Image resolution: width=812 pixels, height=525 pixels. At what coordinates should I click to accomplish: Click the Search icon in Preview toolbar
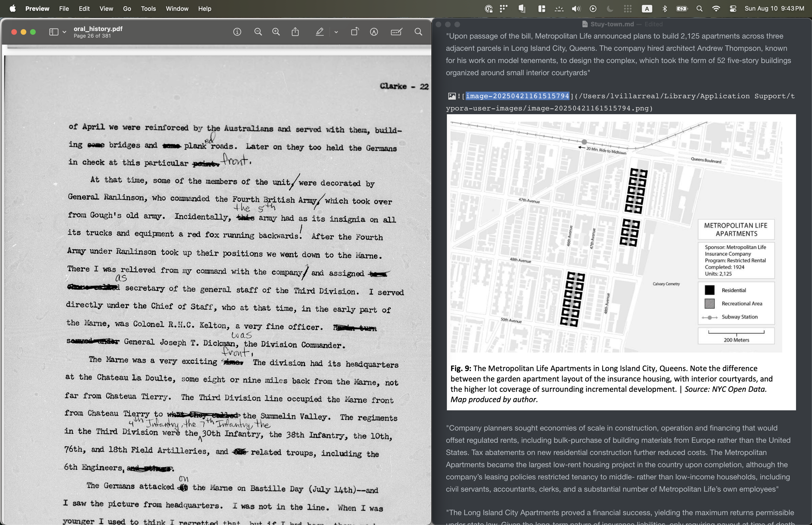point(418,32)
